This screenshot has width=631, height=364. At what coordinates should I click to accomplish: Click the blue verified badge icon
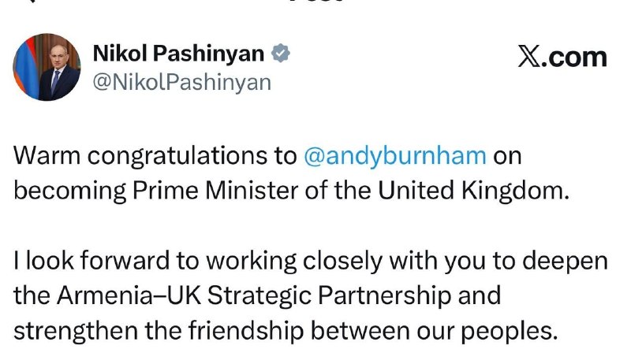tap(281, 53)
